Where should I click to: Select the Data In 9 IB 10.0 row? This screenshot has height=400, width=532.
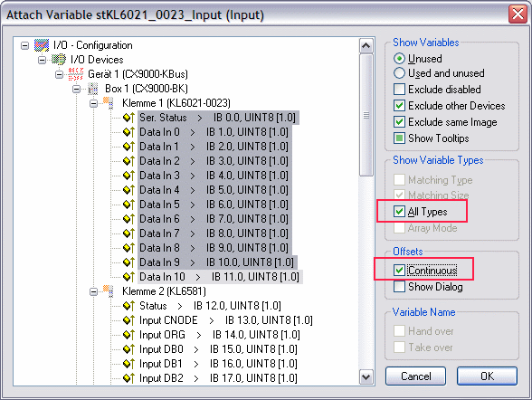pos(217,262)
